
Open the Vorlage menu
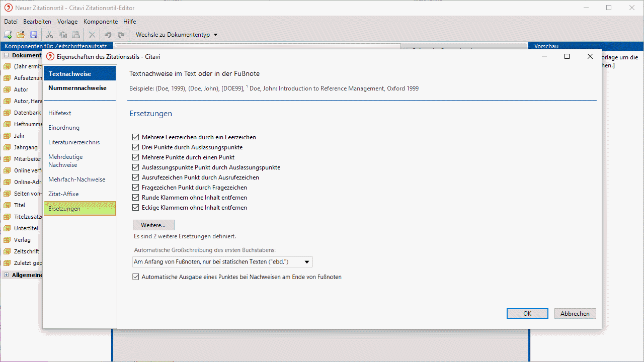coord(67,22)
